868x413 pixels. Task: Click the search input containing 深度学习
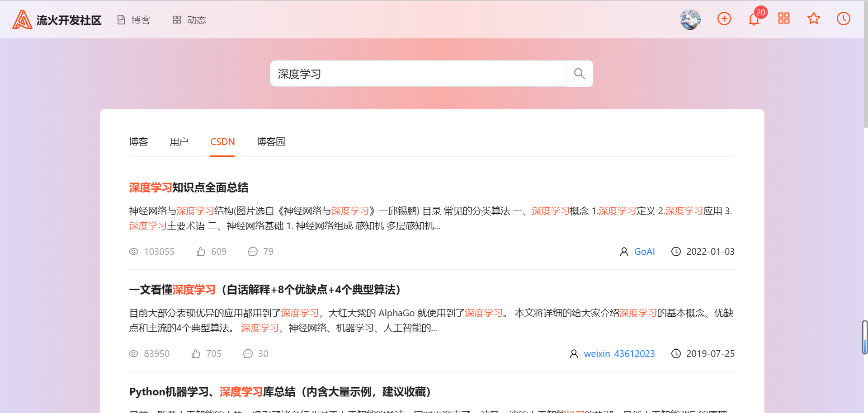tap(418, 74)
